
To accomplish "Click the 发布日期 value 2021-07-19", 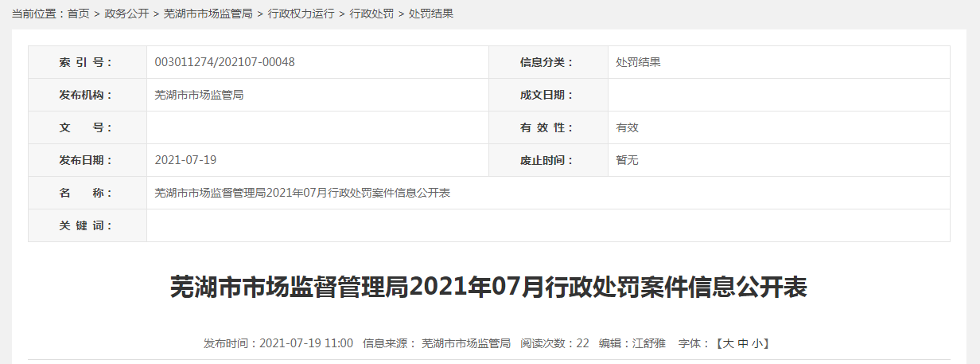I will point(185,160).
